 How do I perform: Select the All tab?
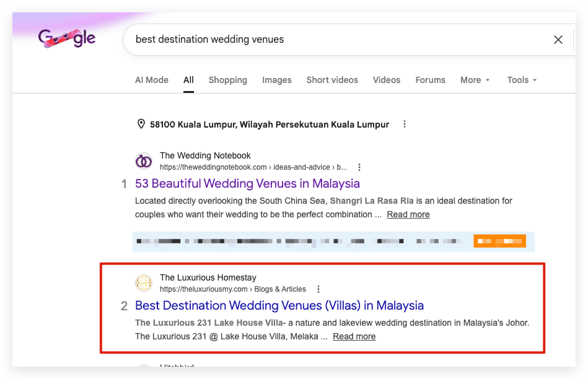pos(188,80)
